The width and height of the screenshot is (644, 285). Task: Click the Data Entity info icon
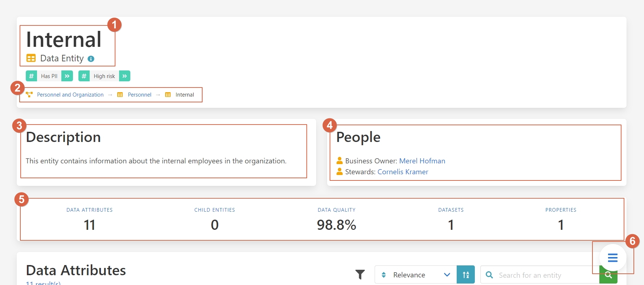(91, 59)
